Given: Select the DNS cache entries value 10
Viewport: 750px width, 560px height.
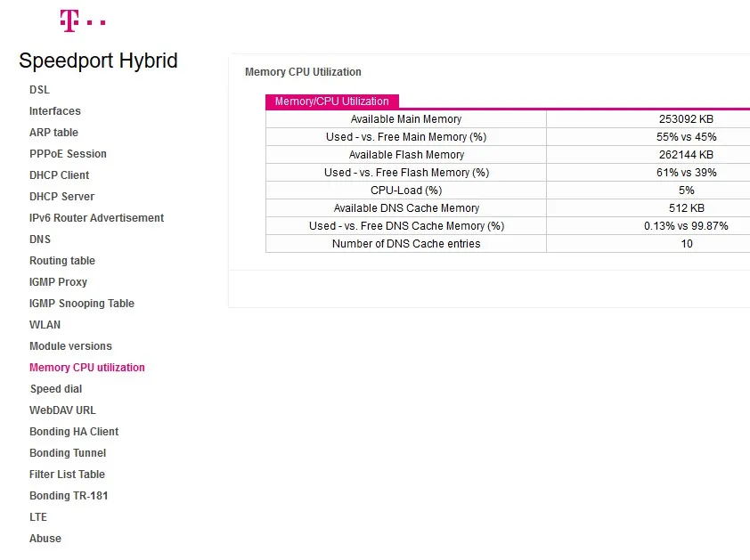Looking at the screenshot, I should point(687,244).
